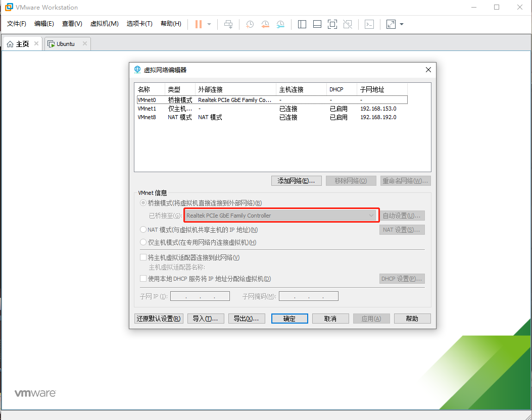Close the 主页 tab
The image size is (532, 420).
[x=36, y=43]
